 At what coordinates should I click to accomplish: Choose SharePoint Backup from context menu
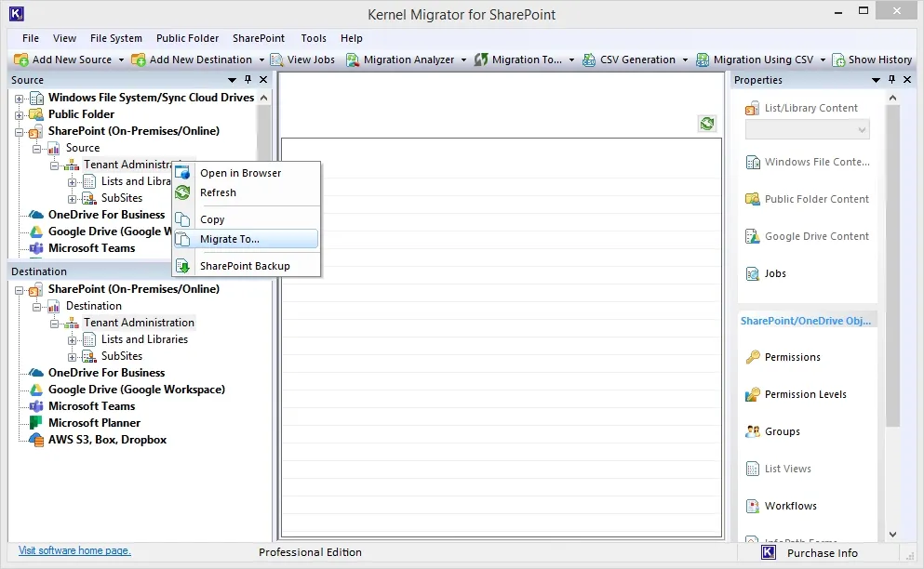point(247,266)
